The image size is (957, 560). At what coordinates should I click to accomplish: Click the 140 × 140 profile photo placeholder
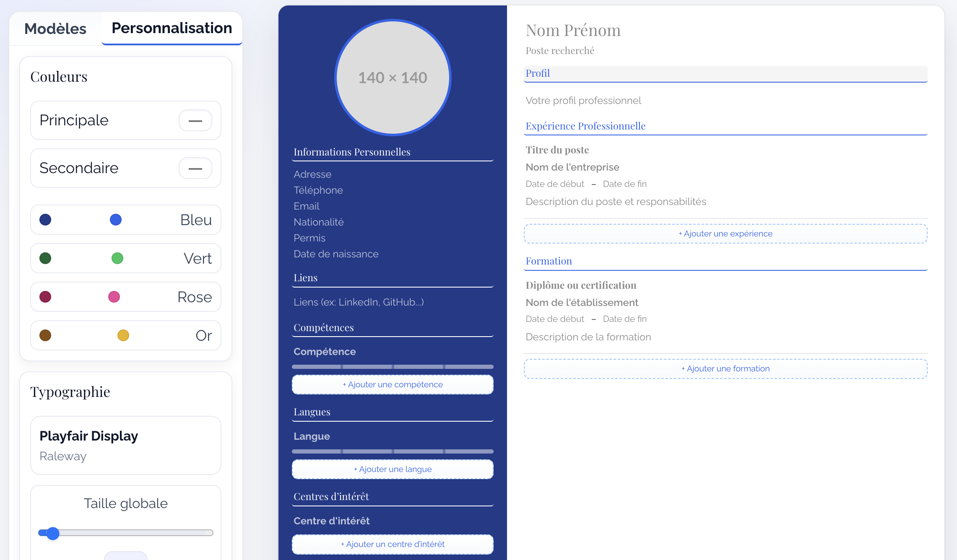pos(393,78)
